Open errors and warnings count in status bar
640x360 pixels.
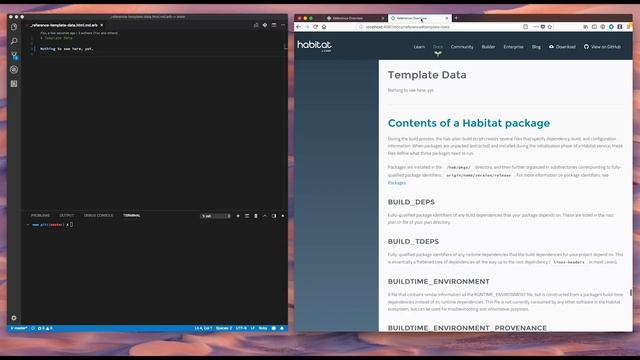point(45,328)
